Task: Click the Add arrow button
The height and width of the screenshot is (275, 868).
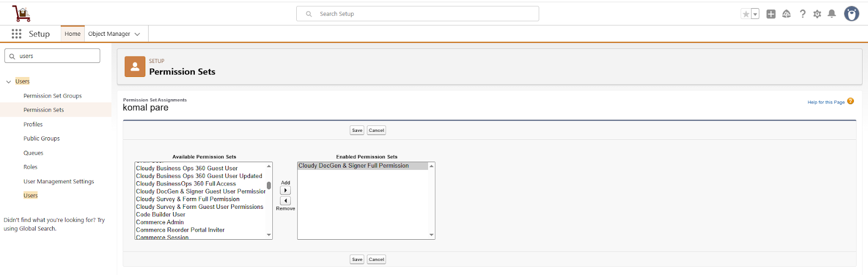Action: click(x=285, y=190)
